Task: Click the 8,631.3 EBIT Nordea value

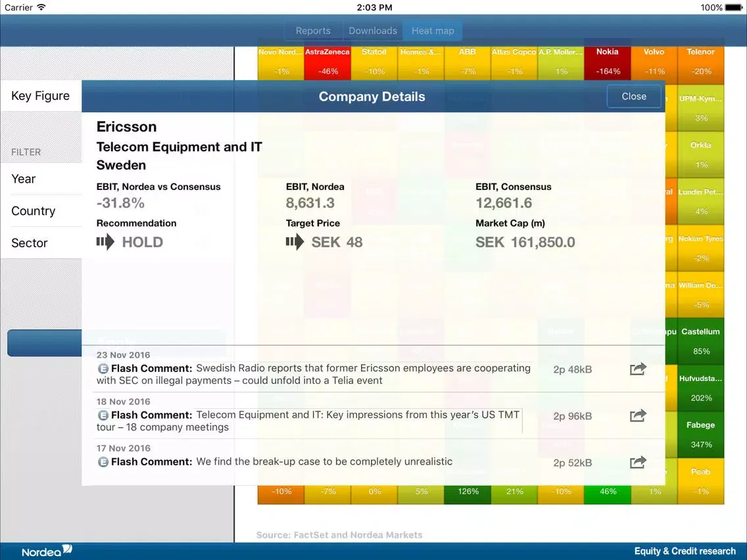Action: tap(310, 203)
